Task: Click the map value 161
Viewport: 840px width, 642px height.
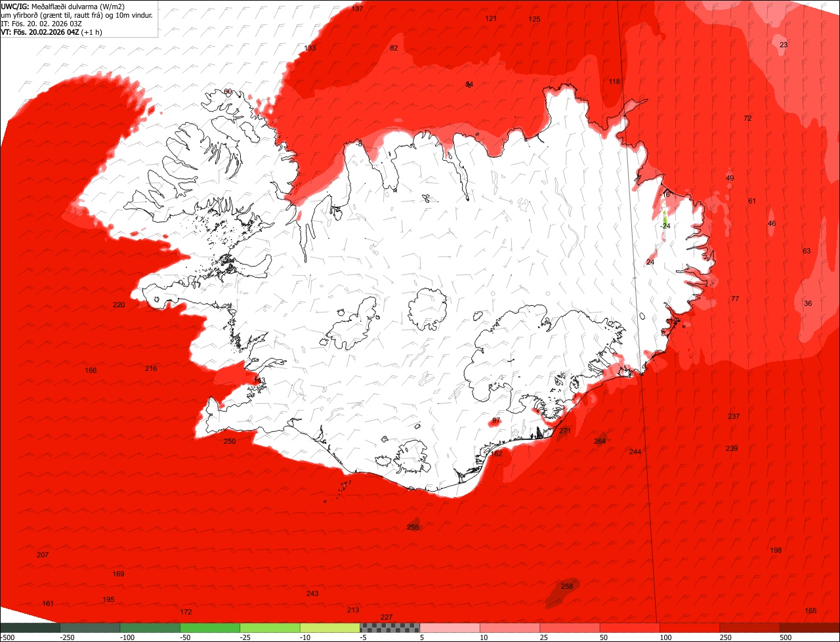Action: pos(48,603)
